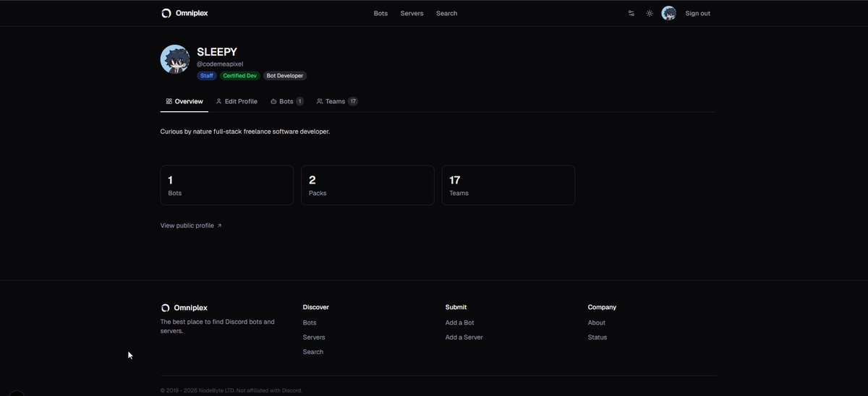
Task: Click the large SLEEPY profile avatar
Action: [175, 59]
